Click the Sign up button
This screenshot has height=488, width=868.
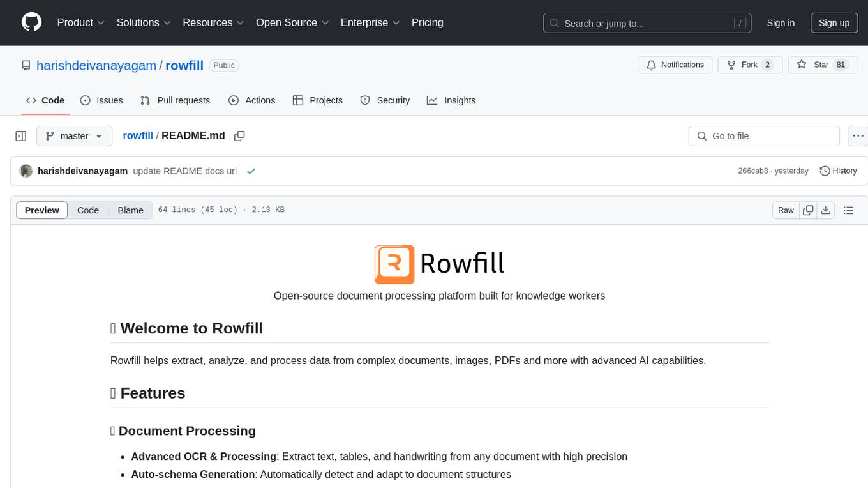834,23
